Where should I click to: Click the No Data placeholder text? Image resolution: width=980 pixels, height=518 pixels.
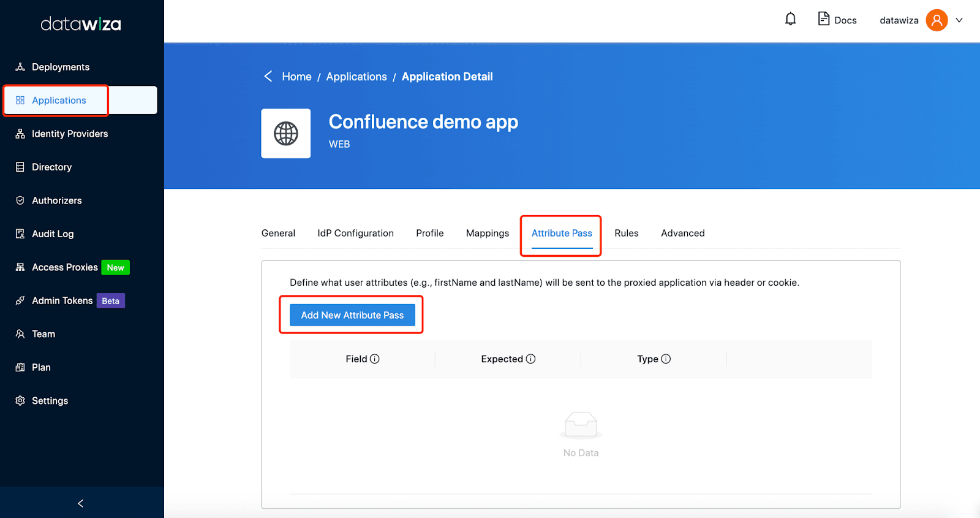pyautogui.click(x=581, y=453)
